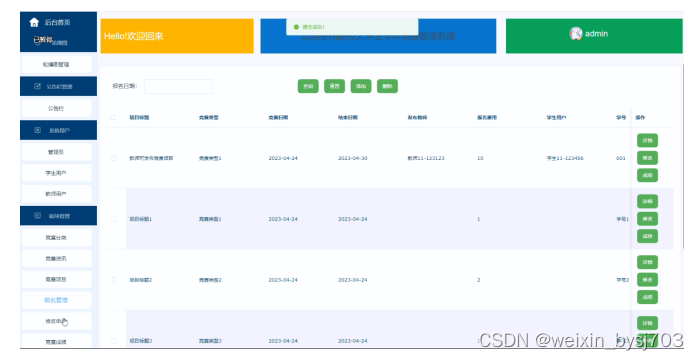Click the green success check icon in the toast

click(296, 27)
